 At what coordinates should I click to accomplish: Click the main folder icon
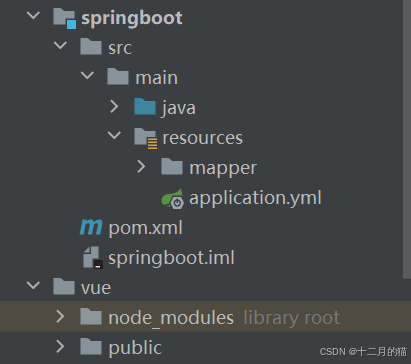pos(118,76)
